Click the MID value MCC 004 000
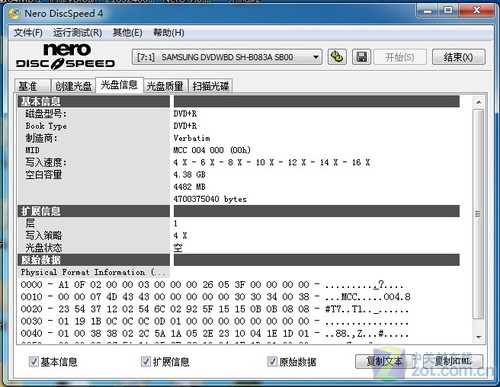Viewport: 500px width, 387px height. pyautogui.click(x=212, y=150)
